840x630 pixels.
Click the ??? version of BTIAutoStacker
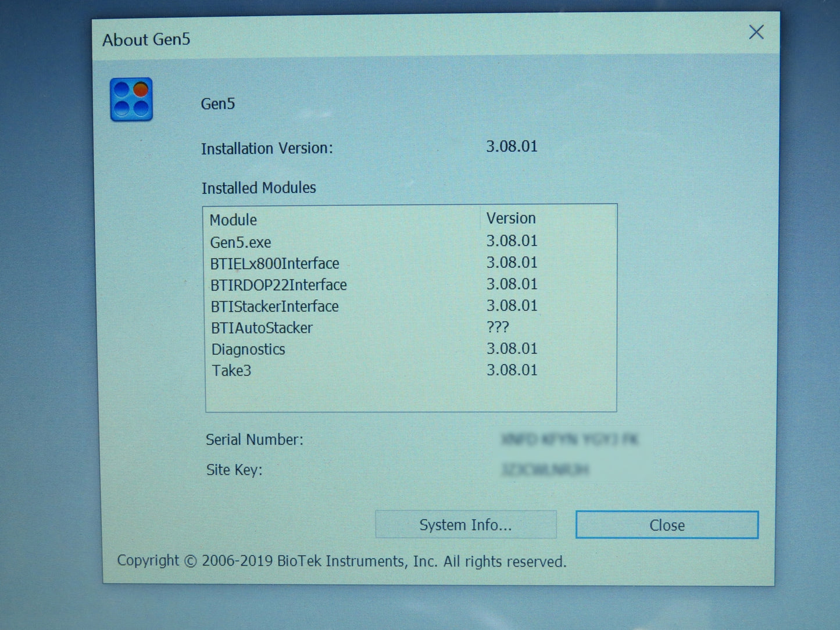point(498,327)
